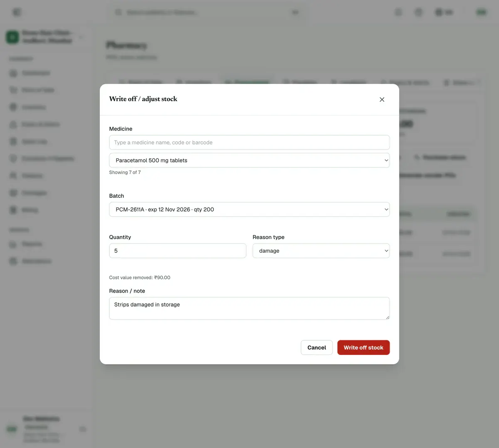
Task: Open the user avatar menu in top bar
Action: point(481,12)
